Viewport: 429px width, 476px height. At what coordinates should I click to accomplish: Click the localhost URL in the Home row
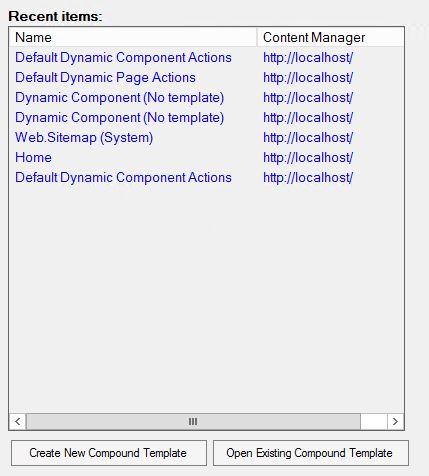(308, 158)
